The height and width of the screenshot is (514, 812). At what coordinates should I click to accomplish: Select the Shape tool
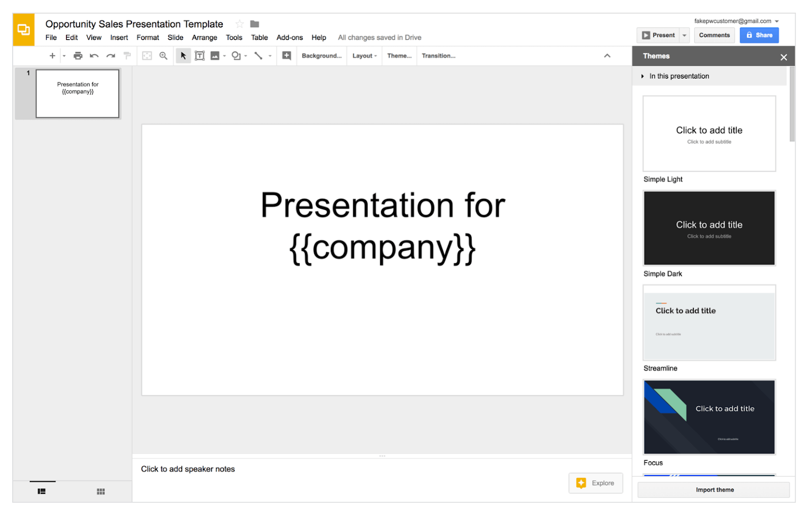(x=236, y=56)
